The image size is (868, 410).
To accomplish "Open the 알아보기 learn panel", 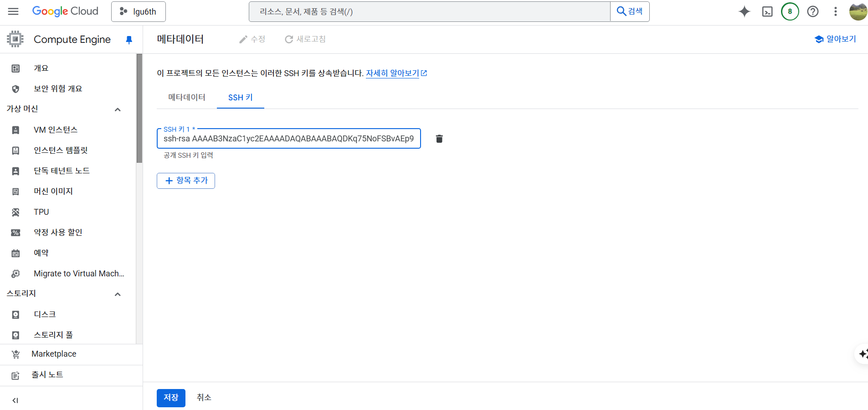I will tap(835, 39).
